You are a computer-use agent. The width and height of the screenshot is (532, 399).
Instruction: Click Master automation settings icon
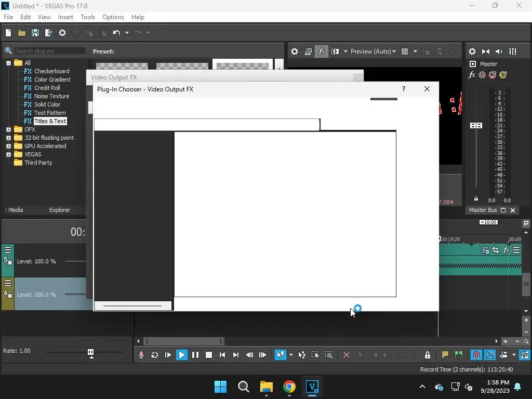tap(482, 75)
